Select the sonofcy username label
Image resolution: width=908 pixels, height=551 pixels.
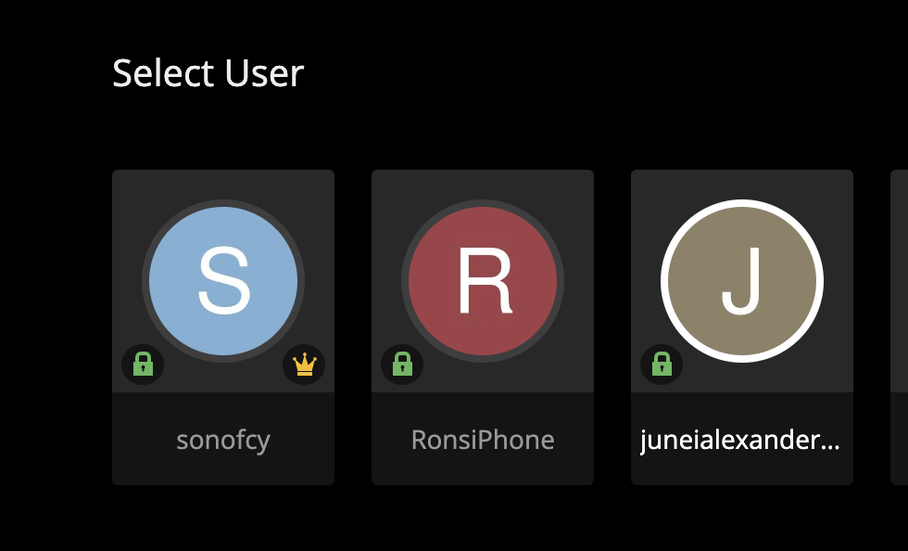(223, 440)
